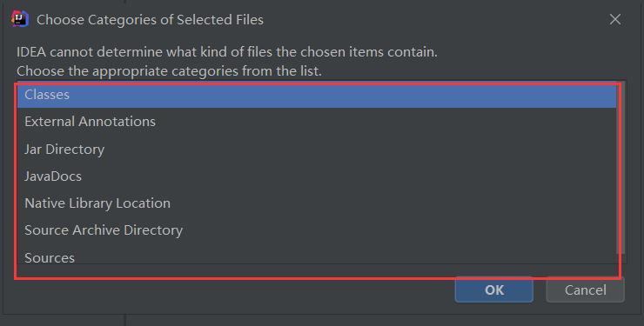The width and height of the screenshot is (644, 326).
Task: Click the dialog title 'Choose Categories of Selected Files'
Action: coord(150,20)
